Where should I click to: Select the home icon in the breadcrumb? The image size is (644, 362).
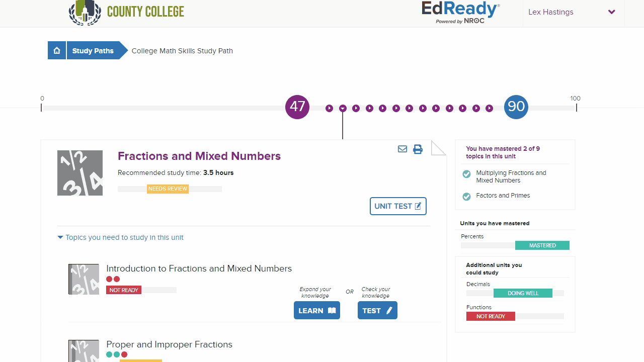57,50
